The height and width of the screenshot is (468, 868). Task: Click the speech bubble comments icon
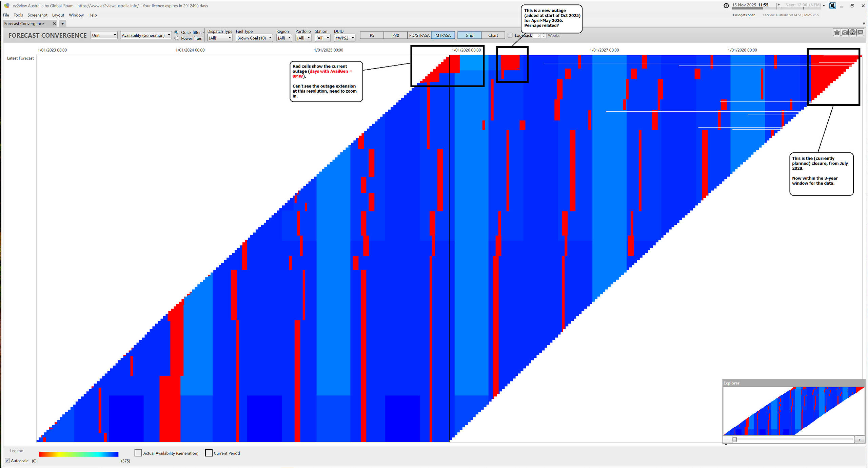click(860, 32)
